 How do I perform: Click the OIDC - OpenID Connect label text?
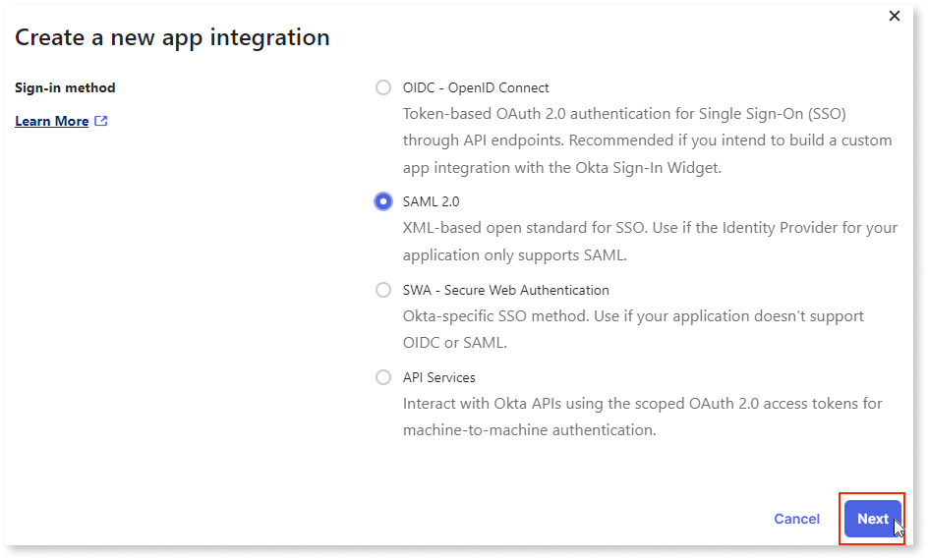click(x=476, y=88)
